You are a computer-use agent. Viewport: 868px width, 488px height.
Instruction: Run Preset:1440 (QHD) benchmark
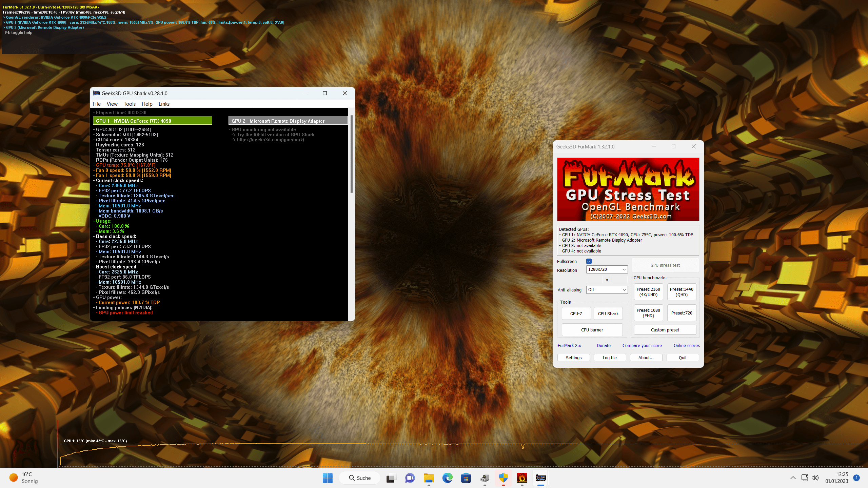tap(682, 292)
